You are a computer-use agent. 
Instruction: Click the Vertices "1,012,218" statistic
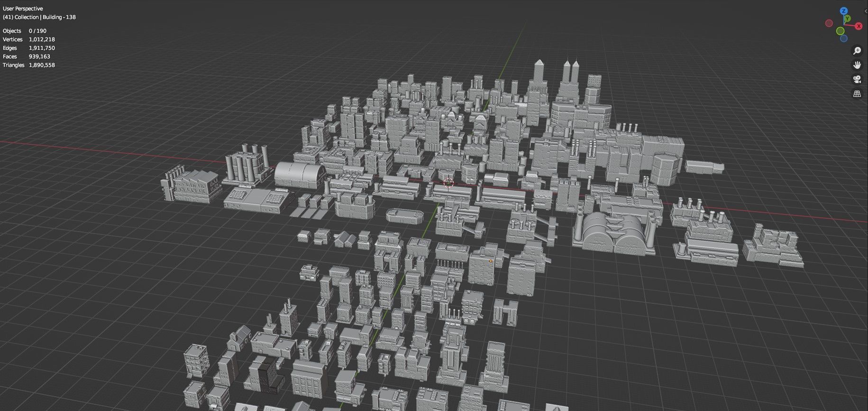[42, 39]
